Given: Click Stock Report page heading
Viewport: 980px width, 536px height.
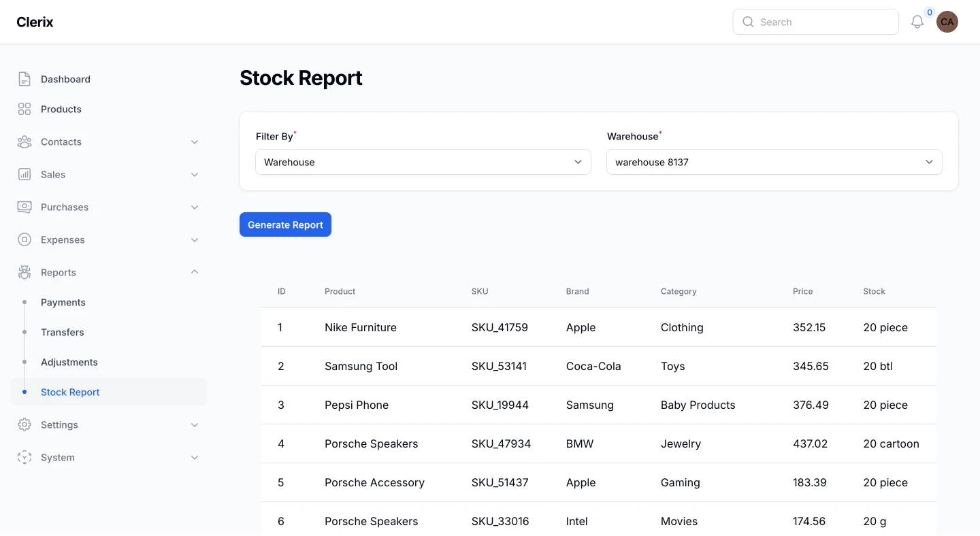Looking at the screenshot, I should click(x=301, y=78).
